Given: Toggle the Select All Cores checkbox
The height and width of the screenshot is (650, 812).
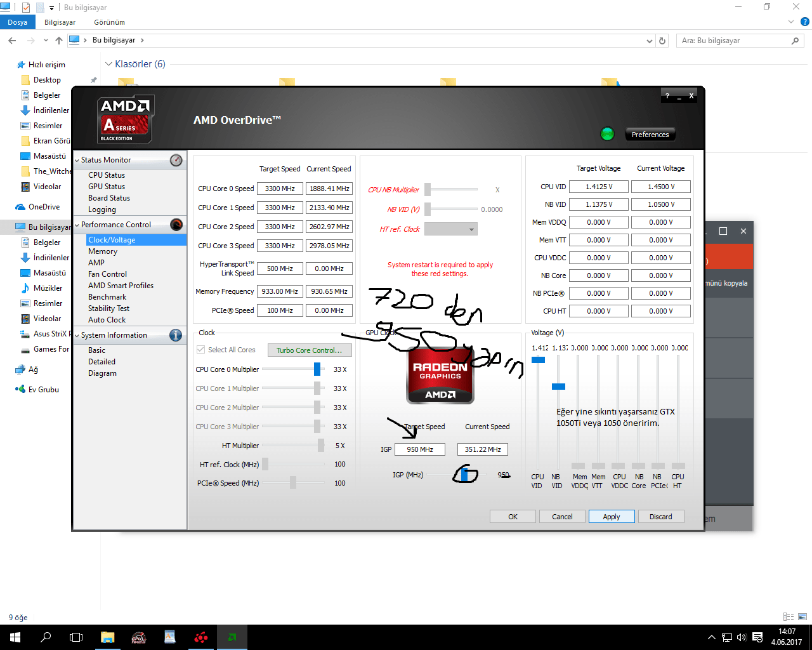Looking at the screenshot, I should [201, 350].
